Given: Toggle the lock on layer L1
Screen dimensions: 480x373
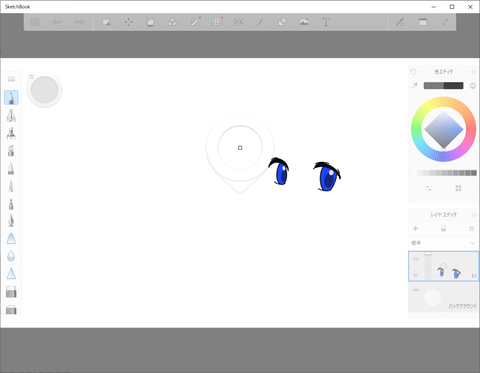Looking at the screenshot, I should [x=416, y=274].
